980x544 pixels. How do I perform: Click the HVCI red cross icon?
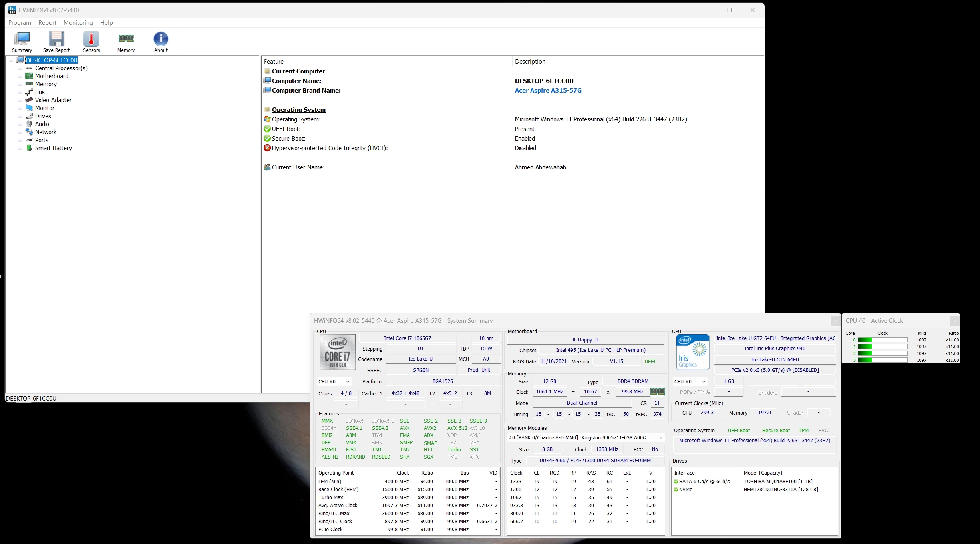click(x=267, y=148)
